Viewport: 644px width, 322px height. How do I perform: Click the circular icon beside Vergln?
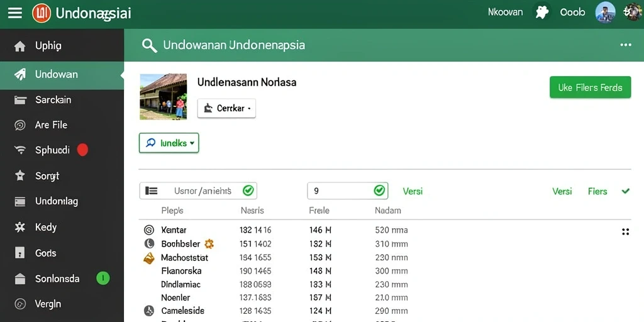[19, 304]
